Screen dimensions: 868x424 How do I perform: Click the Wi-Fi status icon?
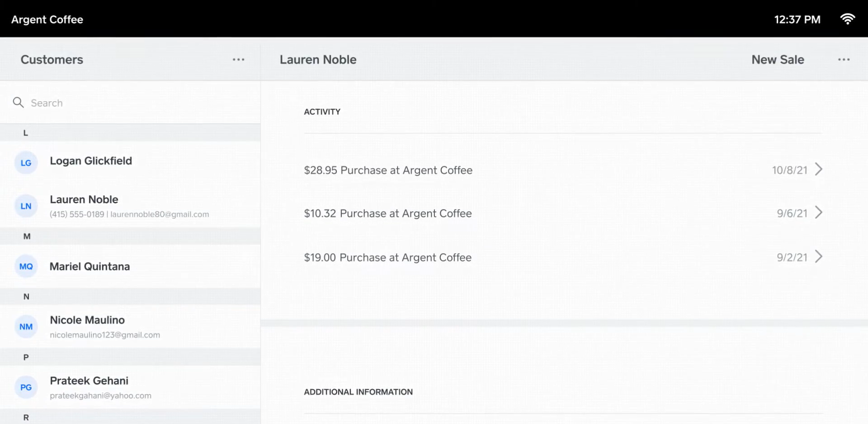coord(847,19)
